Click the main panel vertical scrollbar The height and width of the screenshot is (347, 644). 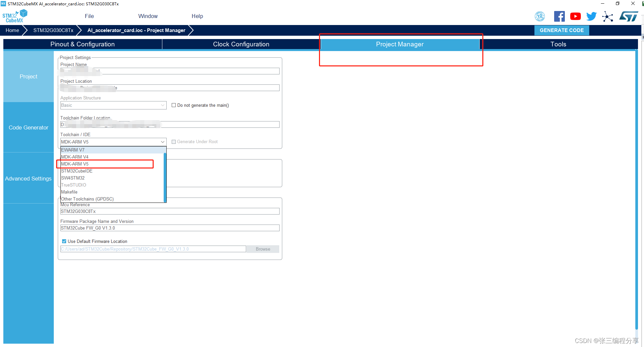tap(637, 190)
